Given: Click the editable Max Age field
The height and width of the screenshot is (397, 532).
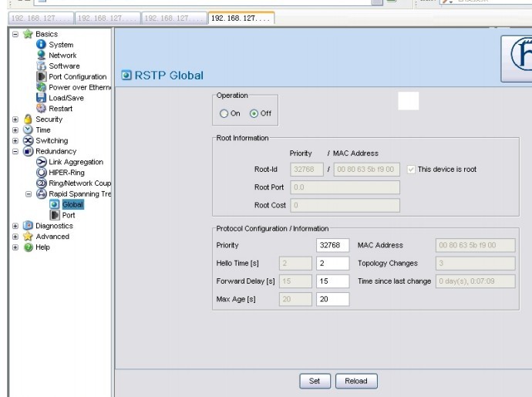Looking at the screenshot, I should coord(332,299).
